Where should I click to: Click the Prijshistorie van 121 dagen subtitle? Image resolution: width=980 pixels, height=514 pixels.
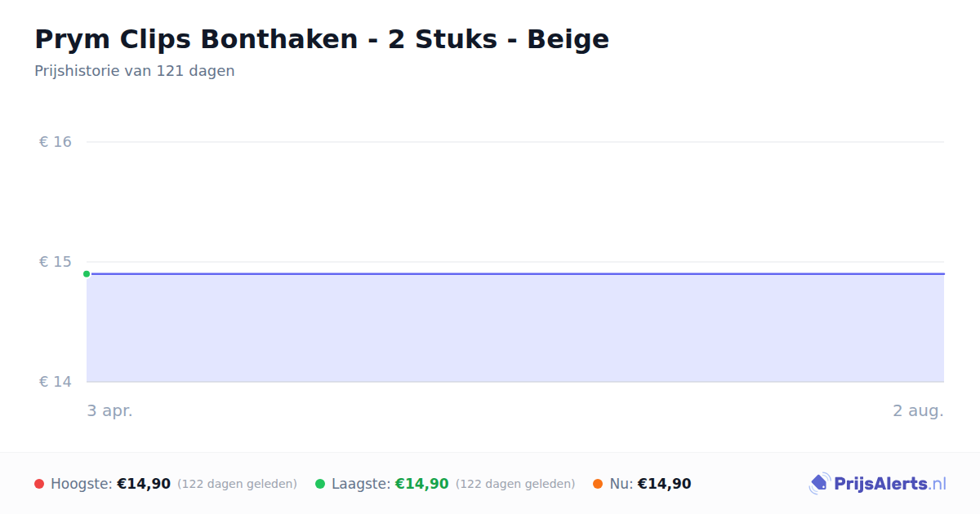point(135,71)
